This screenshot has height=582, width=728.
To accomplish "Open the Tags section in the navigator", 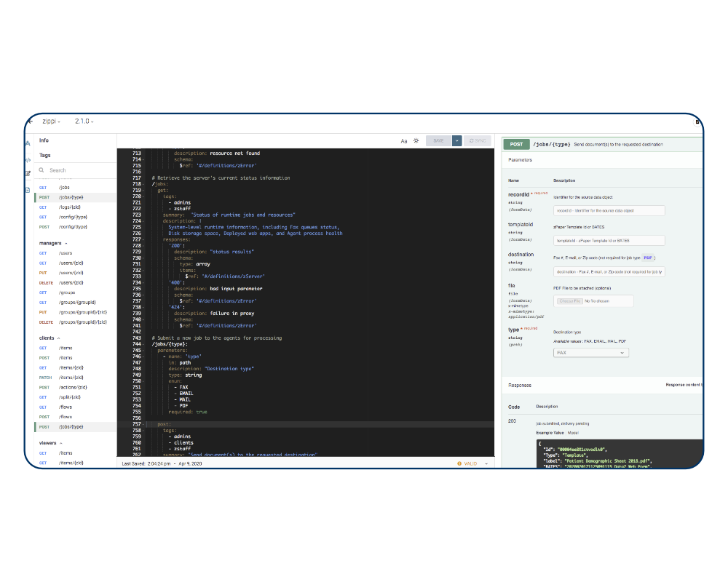I will coord(45,156).
